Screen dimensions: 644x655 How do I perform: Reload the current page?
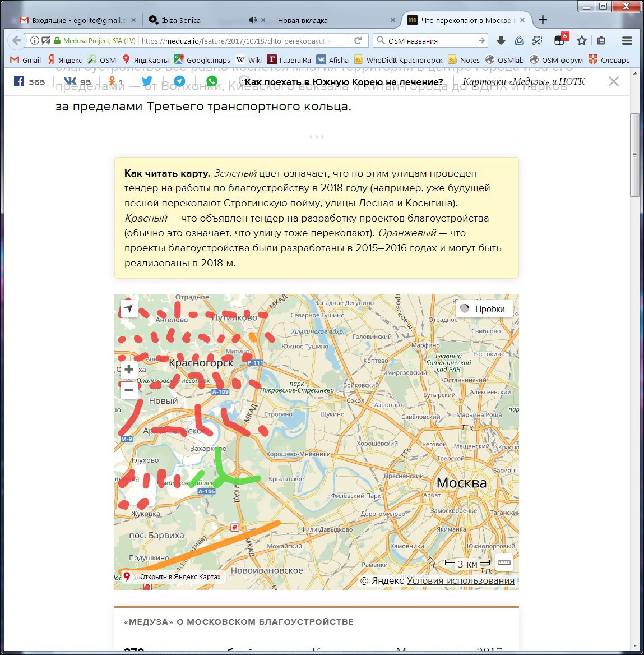coord(358,40)
